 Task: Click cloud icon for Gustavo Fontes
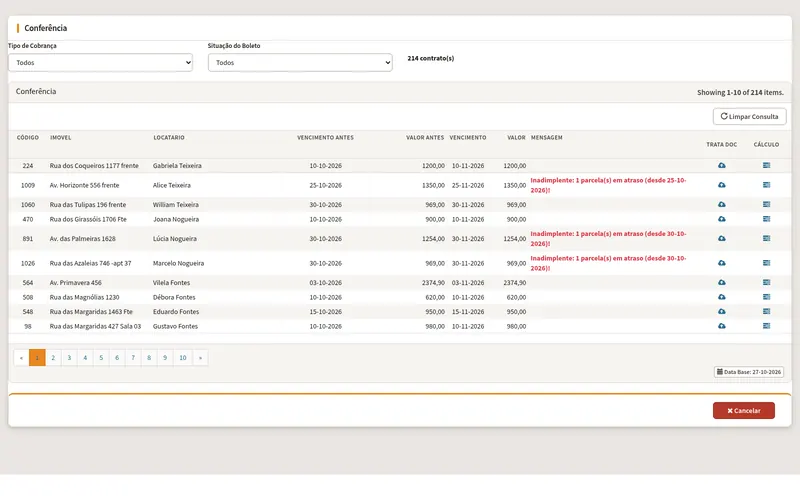tap(721, 326)
